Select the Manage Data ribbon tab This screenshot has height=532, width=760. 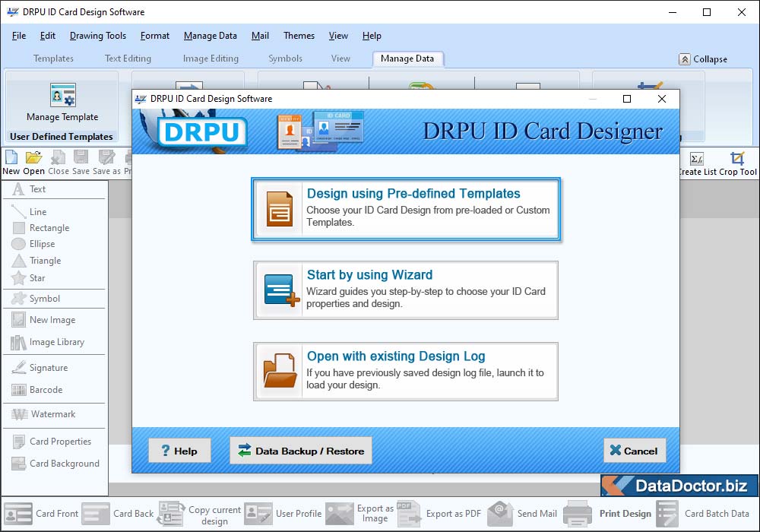pos(407,59)
